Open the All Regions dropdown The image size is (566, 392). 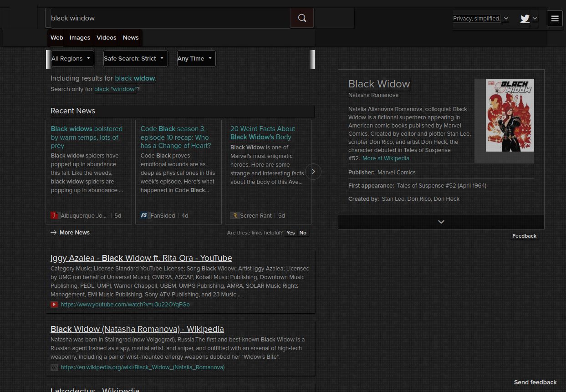click(x=70, y=58)
